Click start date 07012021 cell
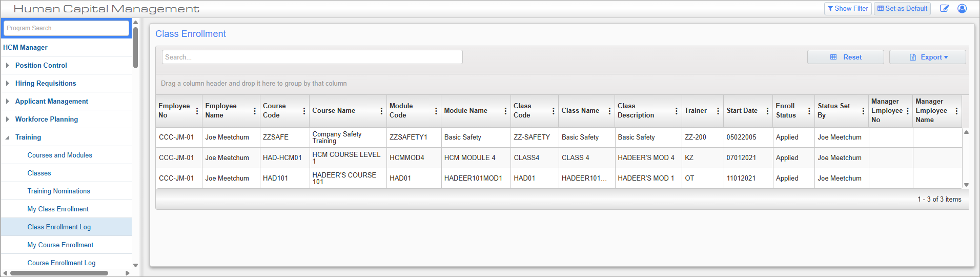980x277 pixels. click(748, 158)
